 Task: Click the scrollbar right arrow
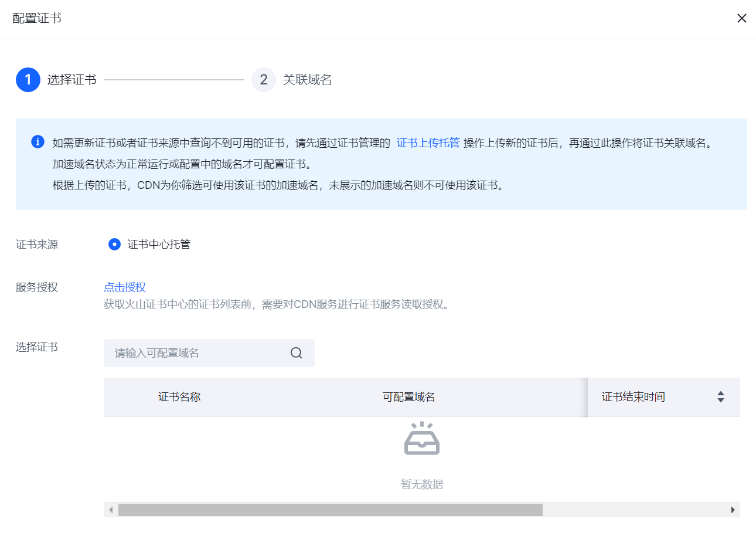733,510
